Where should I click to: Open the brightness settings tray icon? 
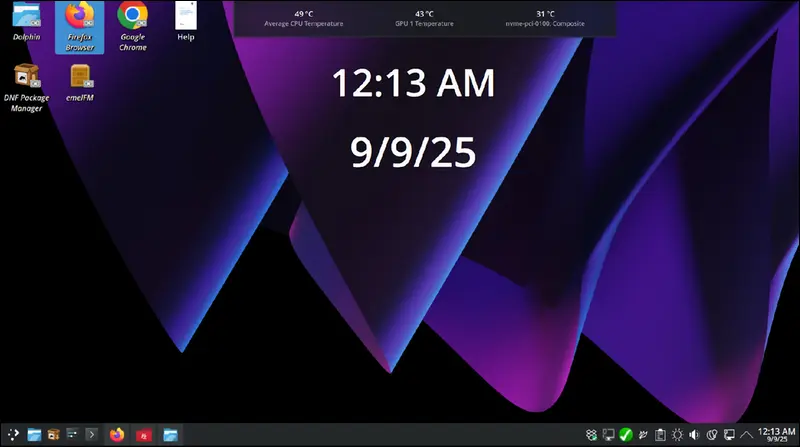[677, 435]
